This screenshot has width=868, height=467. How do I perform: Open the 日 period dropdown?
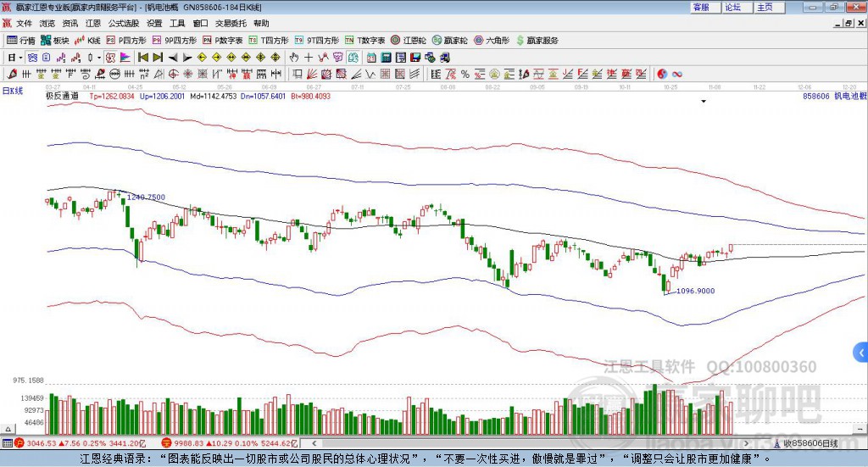click(15, 58)
